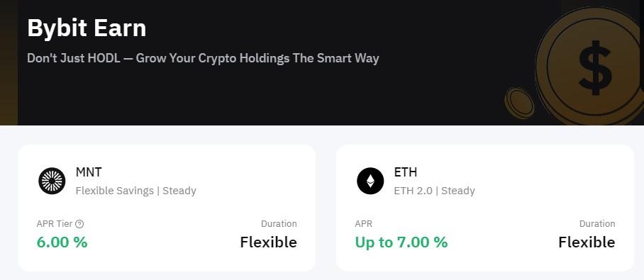Click the APR label on ETH card

pyautogui.click(x=363, y=224)
